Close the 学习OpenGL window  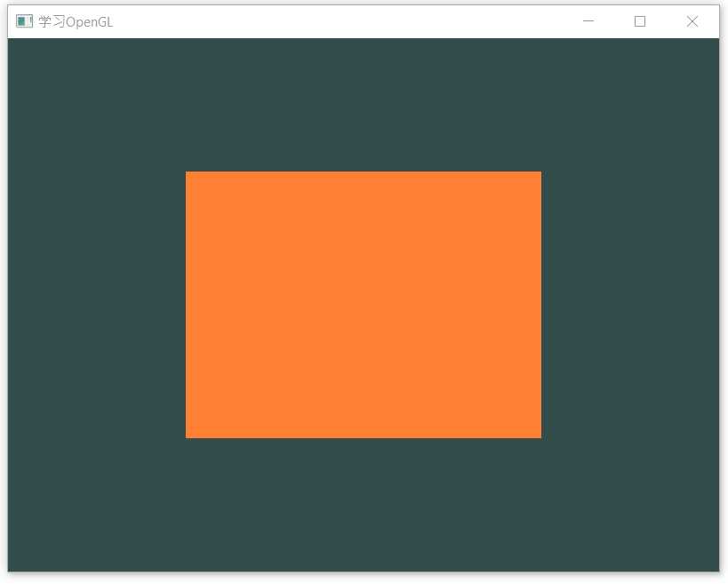[x=692, y=21]
